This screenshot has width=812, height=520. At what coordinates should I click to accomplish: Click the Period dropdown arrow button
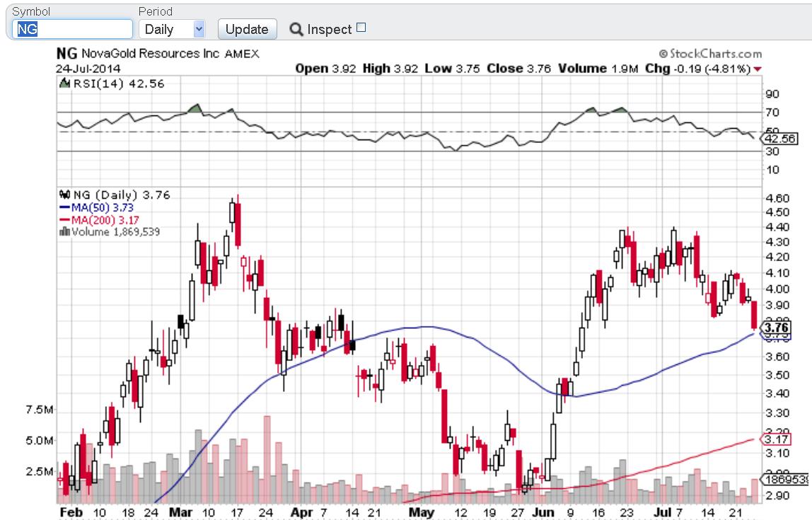click(x=198, y=29)
